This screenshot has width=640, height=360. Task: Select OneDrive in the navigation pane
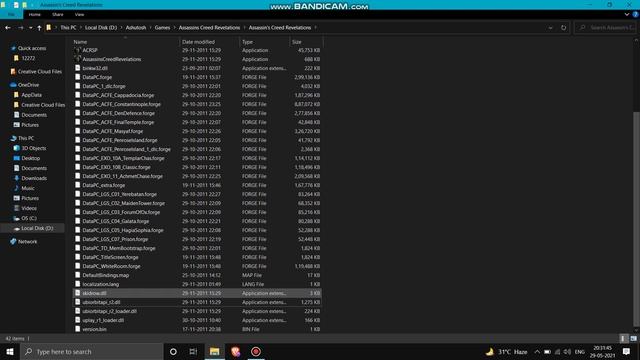coord(28,85)
